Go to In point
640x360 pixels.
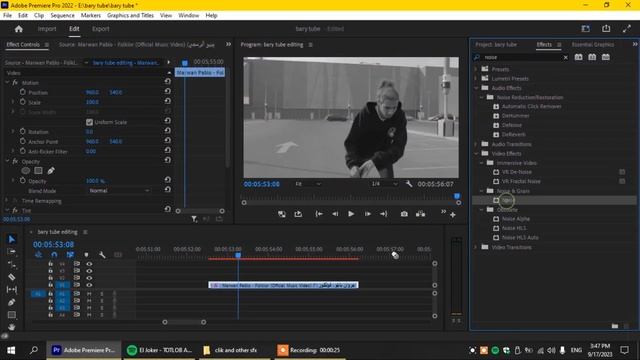point(319,214)
